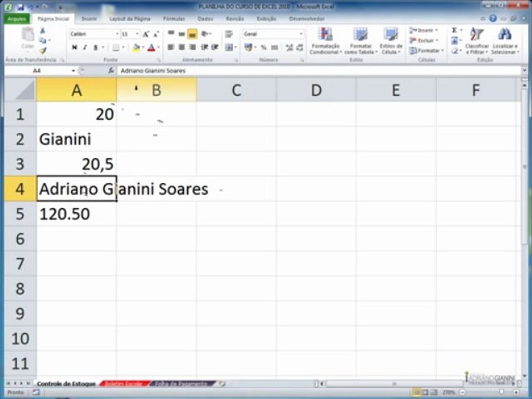Open Estilos de Célula gallery
This screenshot has height=399, width=532.
click(391, 41)
